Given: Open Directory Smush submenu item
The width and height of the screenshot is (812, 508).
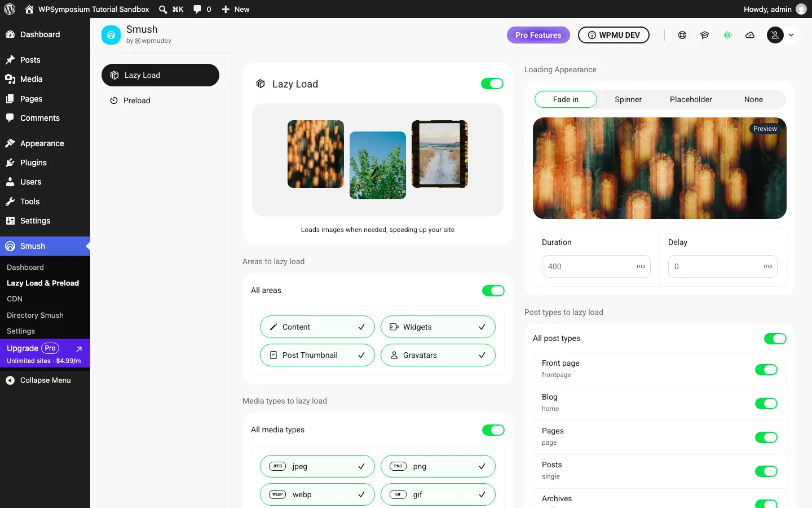Looking at the screenshot, I should pos(35,315).
